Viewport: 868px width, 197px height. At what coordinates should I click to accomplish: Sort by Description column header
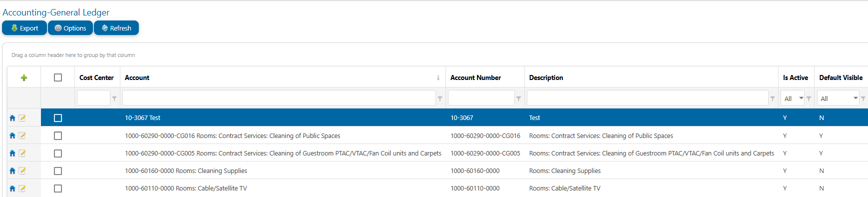click(546, 77)
